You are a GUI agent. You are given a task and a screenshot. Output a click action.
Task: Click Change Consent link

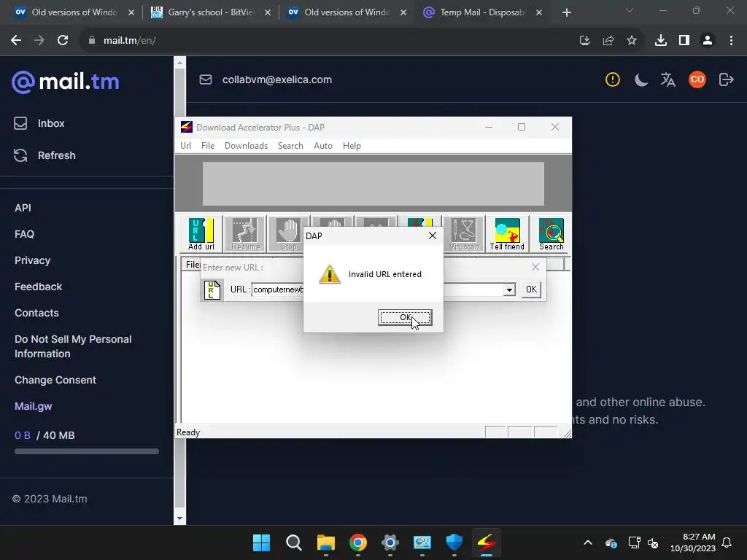pyautogui.click(x=55, y=380)
